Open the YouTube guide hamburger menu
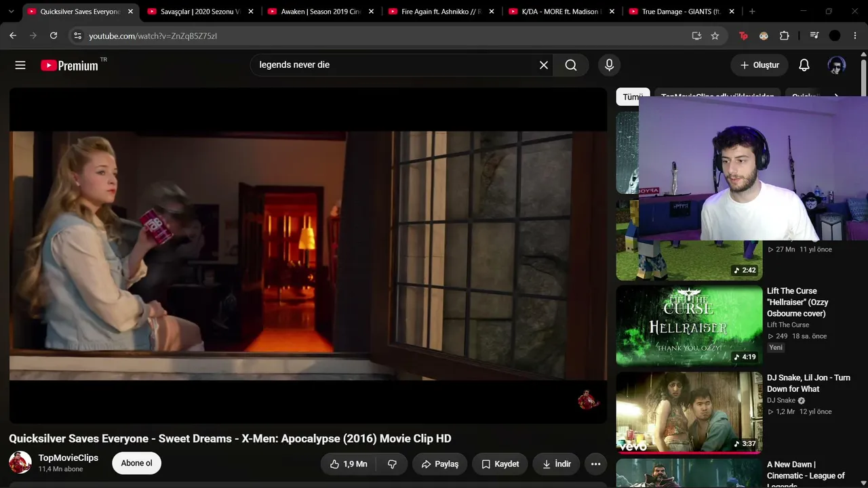868x488 pixels. (20, 65)
